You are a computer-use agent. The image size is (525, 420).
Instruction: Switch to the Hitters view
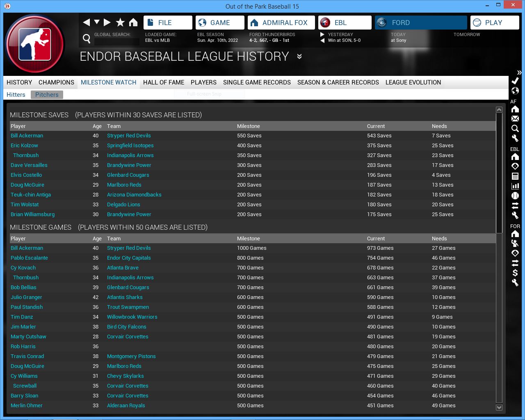(x=16, y=95)
